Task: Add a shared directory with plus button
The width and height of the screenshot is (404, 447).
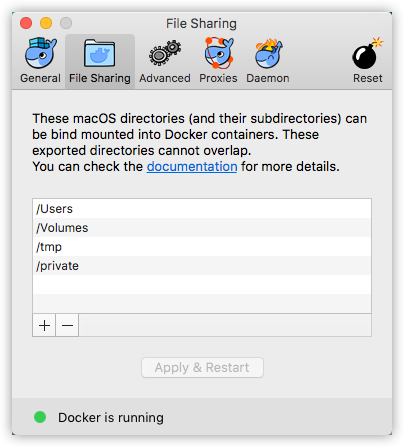Action: [44, 325]
